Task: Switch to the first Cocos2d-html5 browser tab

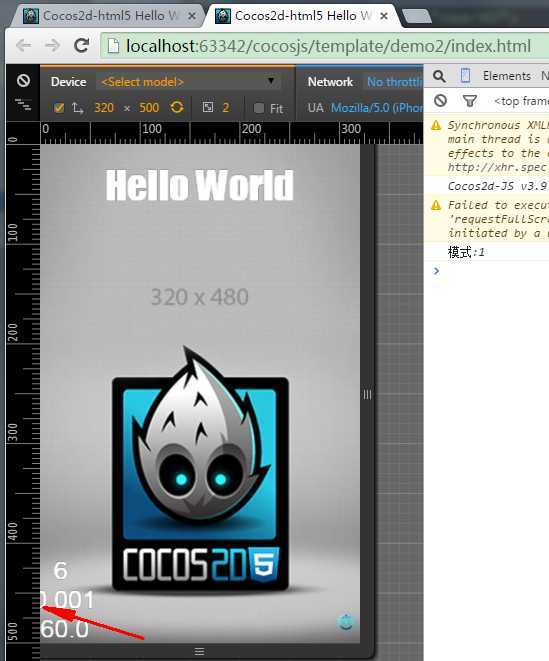Action: [109, 16]
